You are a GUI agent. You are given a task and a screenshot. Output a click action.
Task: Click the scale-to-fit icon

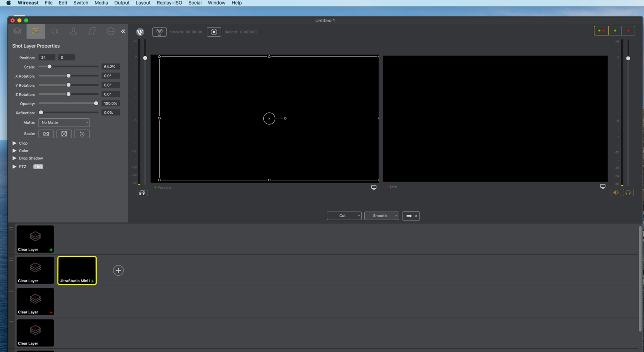point(46,134)
